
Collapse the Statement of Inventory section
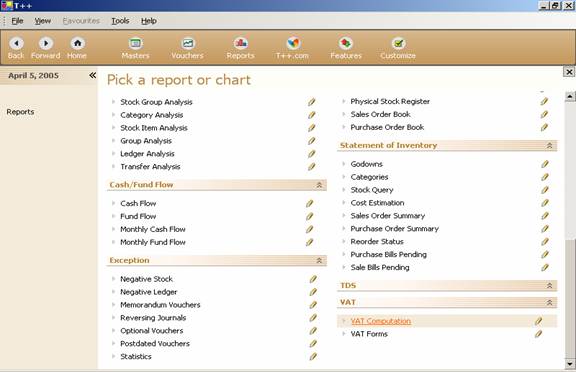pos(550,146)
